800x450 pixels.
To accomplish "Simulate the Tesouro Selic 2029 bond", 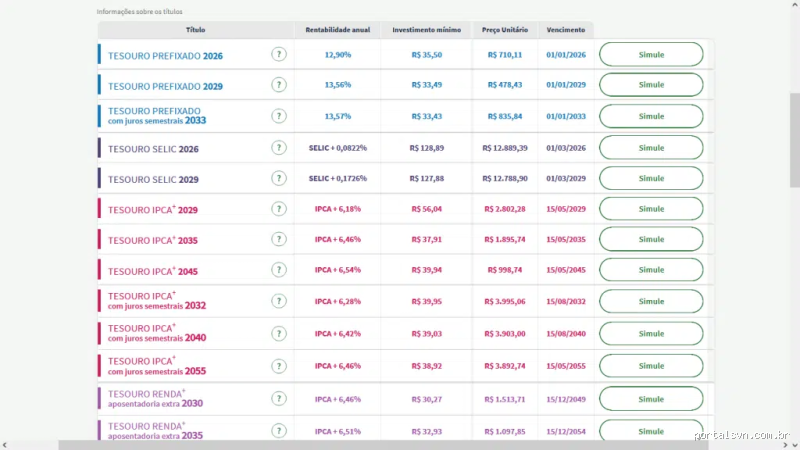I will [651, 178].
